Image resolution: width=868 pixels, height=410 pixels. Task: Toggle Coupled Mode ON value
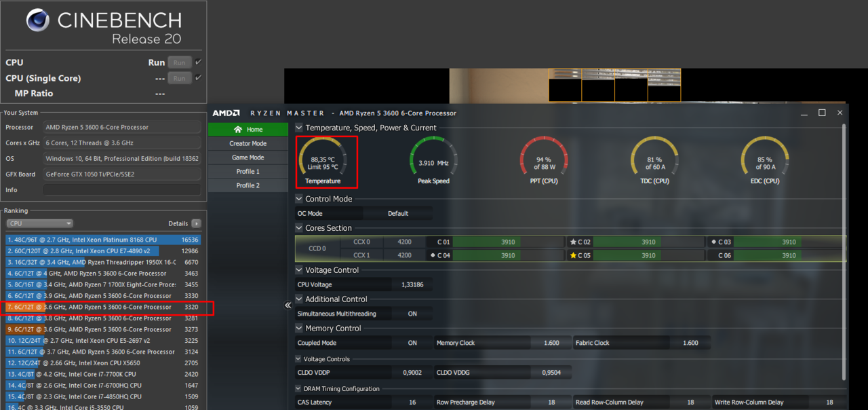click(x=412, y=343)
